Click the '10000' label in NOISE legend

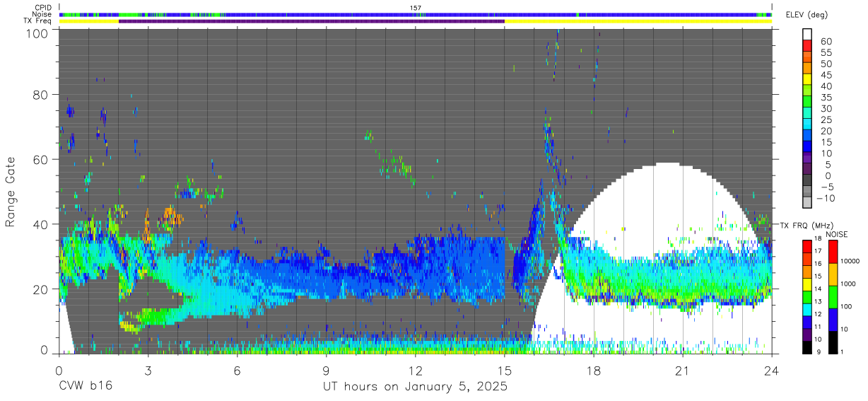click(x=851, y=262)
